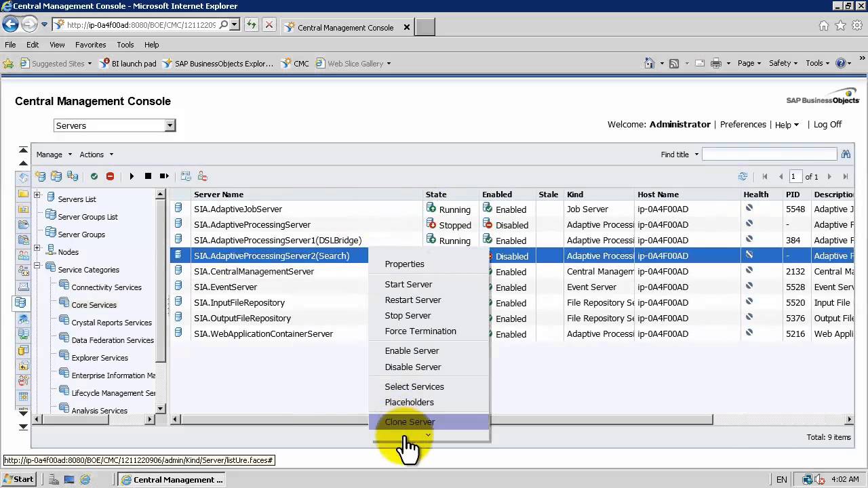Viewport: 868px width, 488px height.
Task: Go to the last page arrow
Action: (x=846, y=176)
